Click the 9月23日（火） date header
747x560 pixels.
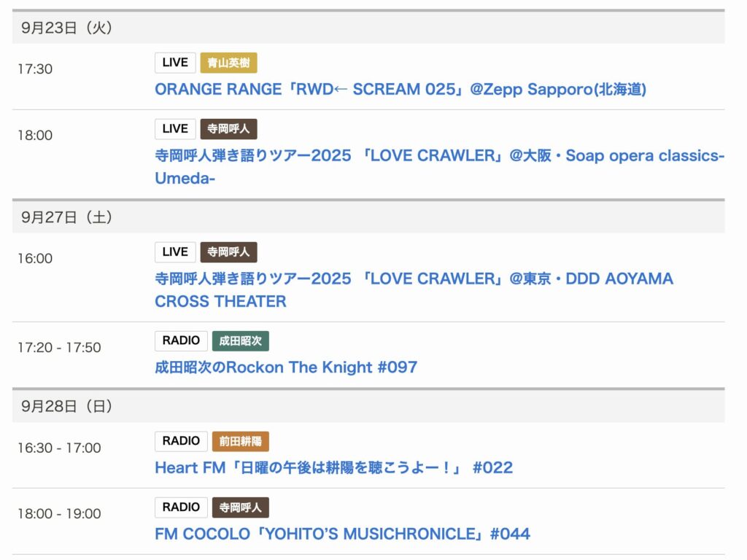pyautogui.click(x=66, y=28)
